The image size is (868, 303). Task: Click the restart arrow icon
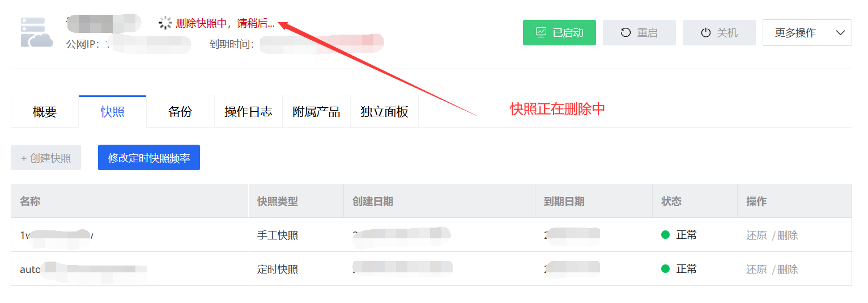pyautogui.click(x=626, y=32)
